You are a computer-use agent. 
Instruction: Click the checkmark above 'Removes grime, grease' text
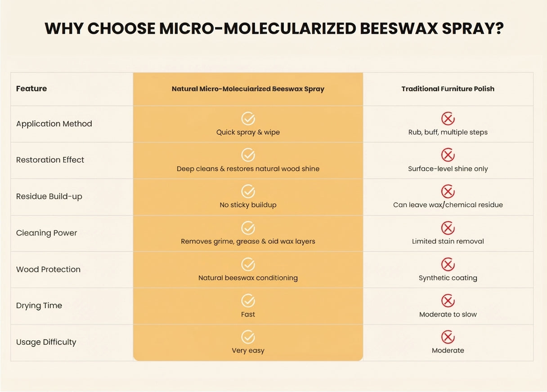(248, 228)
